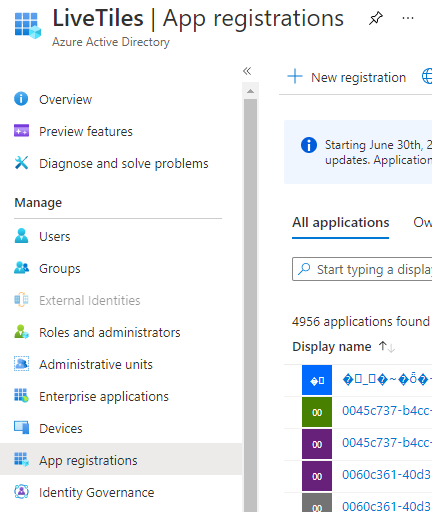The image size is (432, 512).
Task: Select External Identities menu item
Action: coord(90,301)
